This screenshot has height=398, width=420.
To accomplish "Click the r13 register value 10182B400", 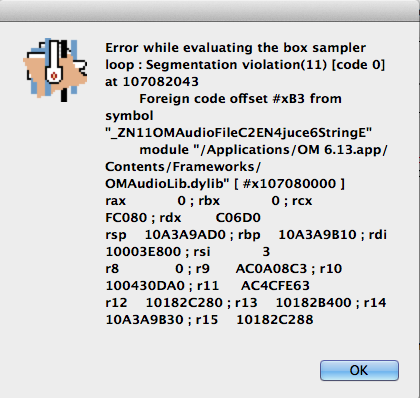I will [x=313, y=303].
